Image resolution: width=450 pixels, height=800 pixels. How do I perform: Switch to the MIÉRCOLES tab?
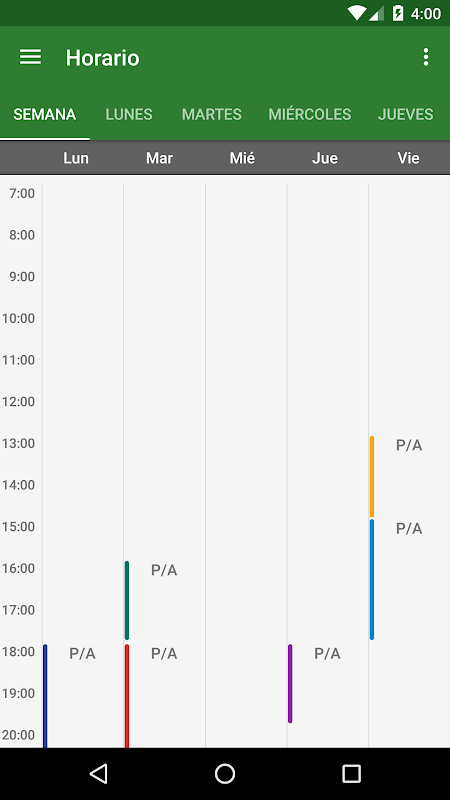pyautogui.click(x=310, y=114)
